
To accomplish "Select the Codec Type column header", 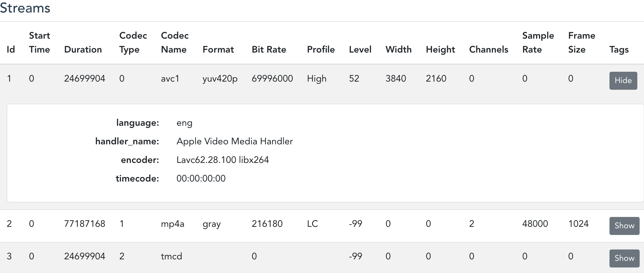I will [x=133, y=42].
